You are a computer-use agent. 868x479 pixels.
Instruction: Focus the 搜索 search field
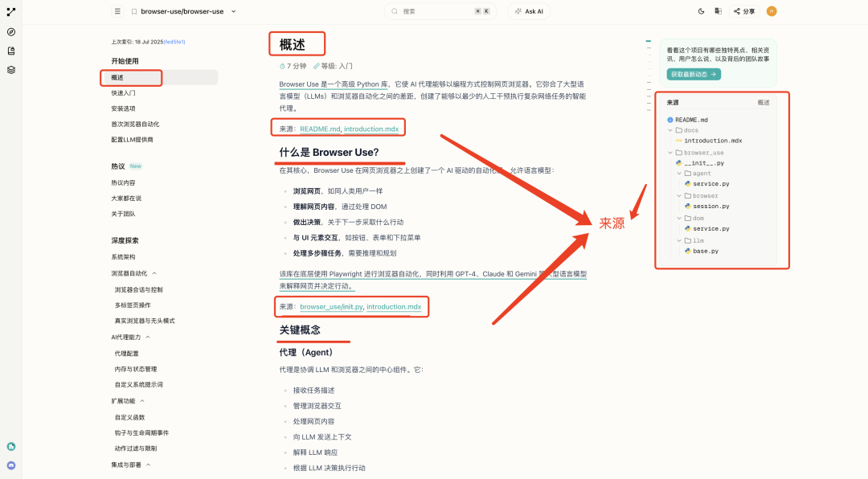pos(440,11)
